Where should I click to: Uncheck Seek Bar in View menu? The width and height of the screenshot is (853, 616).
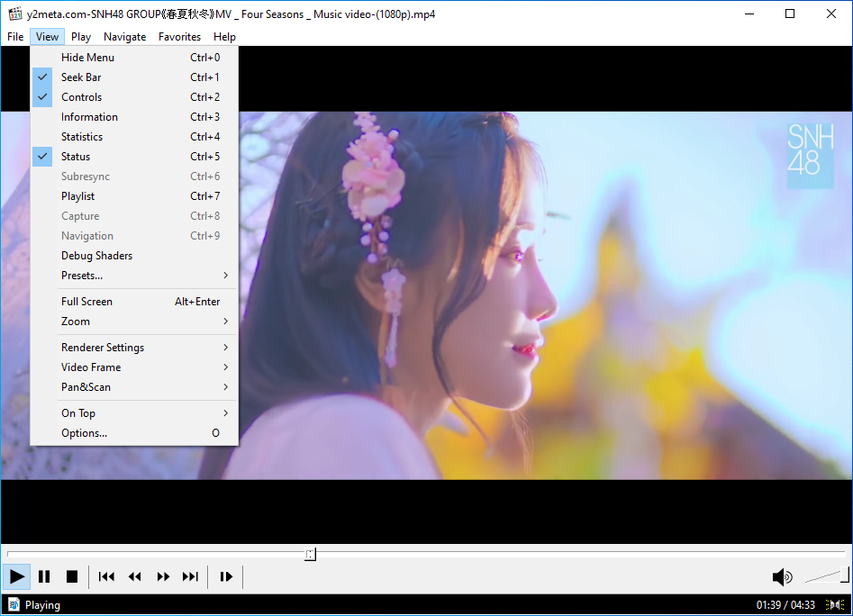coord(81,77)
